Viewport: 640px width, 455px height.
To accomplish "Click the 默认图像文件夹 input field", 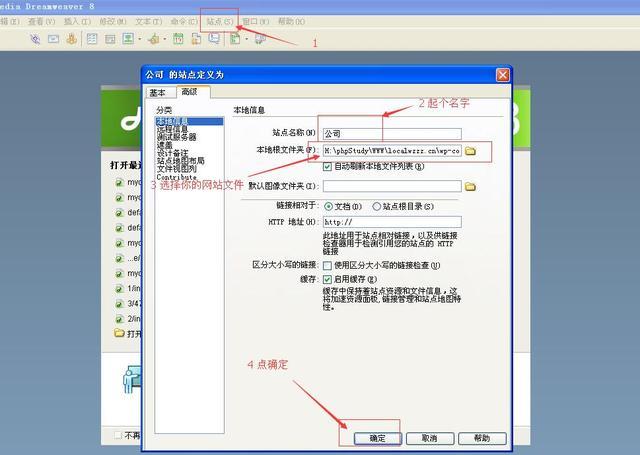I will [392, 186].
